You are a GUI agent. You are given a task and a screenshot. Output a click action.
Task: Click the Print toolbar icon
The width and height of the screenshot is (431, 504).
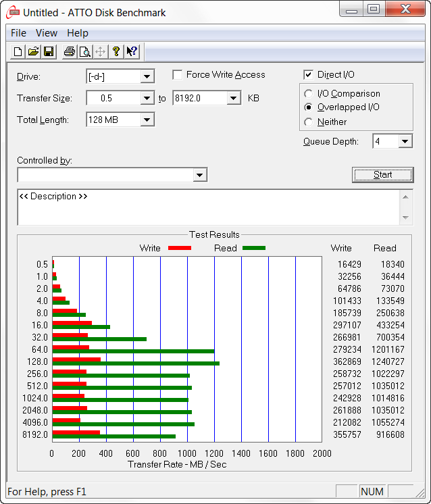pyautogui.click(x=70, y=51)
